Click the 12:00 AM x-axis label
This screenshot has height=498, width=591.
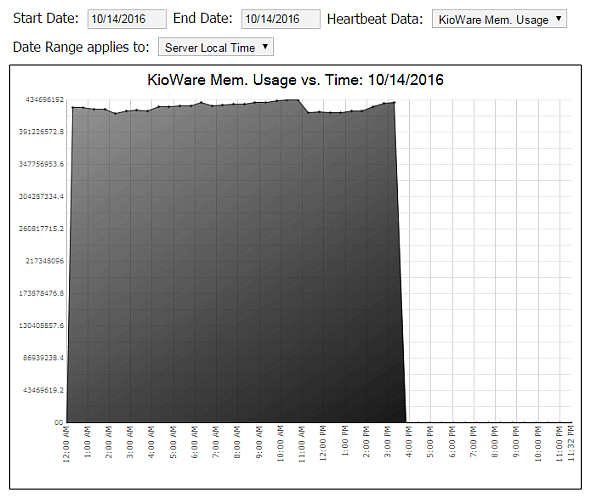point(66,444)
